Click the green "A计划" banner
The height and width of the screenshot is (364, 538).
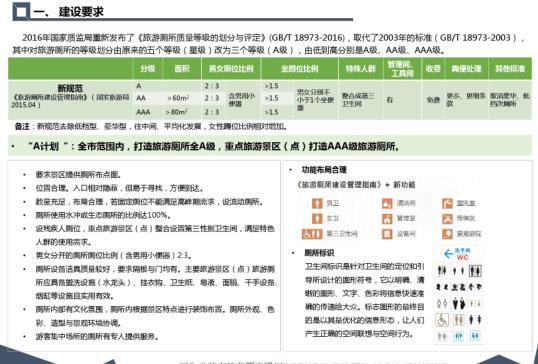270,146
